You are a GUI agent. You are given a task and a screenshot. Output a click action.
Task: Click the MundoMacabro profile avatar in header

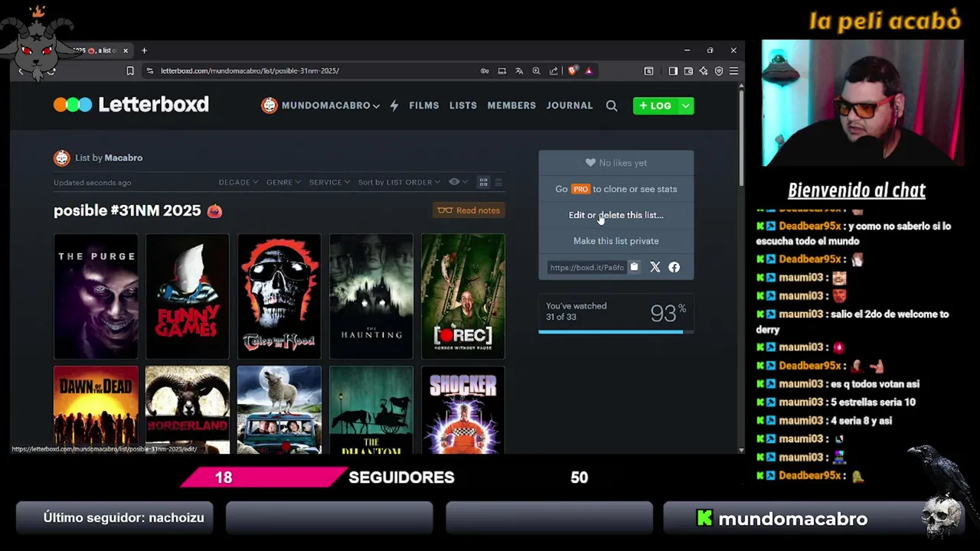click(x=269, y=106)
